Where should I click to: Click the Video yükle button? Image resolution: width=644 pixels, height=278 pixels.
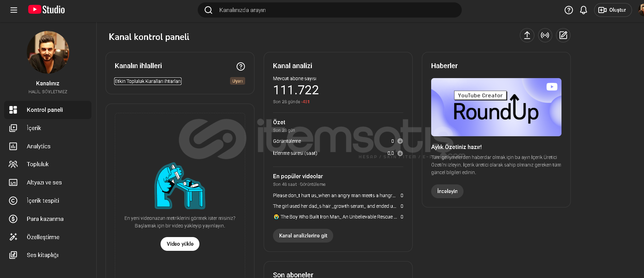point(180,244)
